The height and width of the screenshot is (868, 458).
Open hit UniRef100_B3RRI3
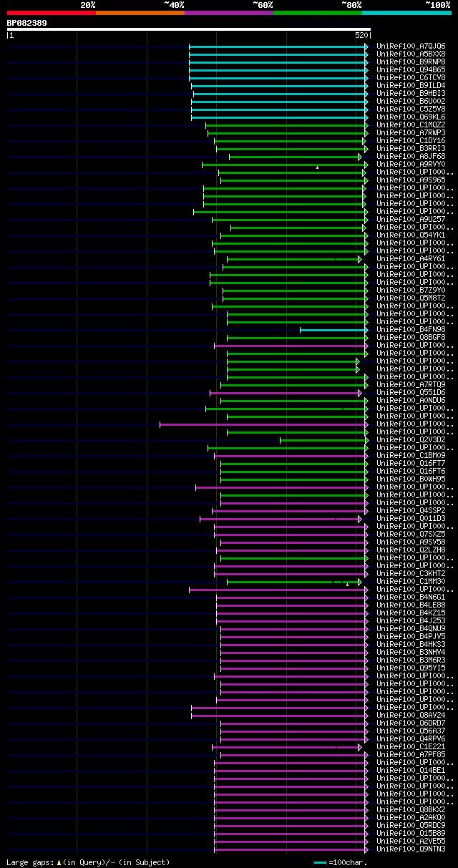[x=411, y=148]
